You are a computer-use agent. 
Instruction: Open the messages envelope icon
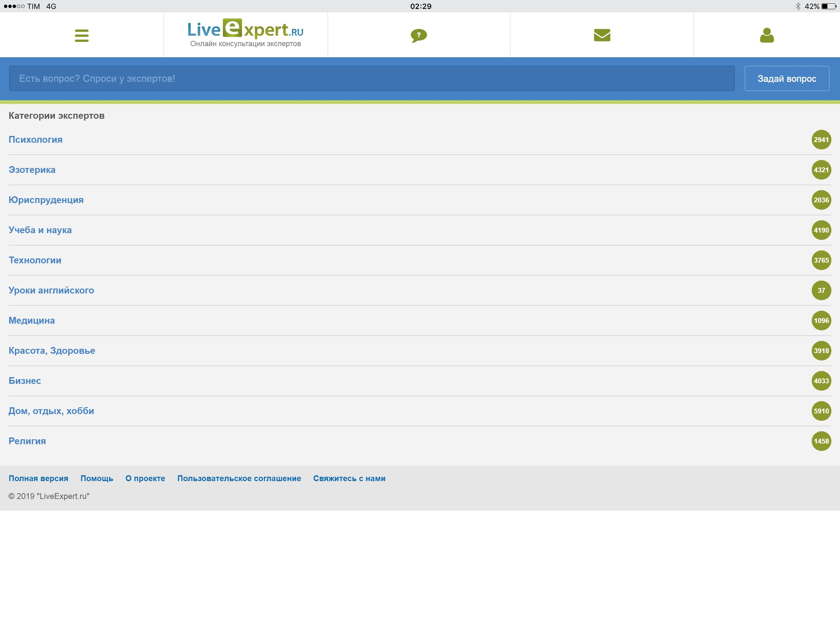tap(602, 35)
